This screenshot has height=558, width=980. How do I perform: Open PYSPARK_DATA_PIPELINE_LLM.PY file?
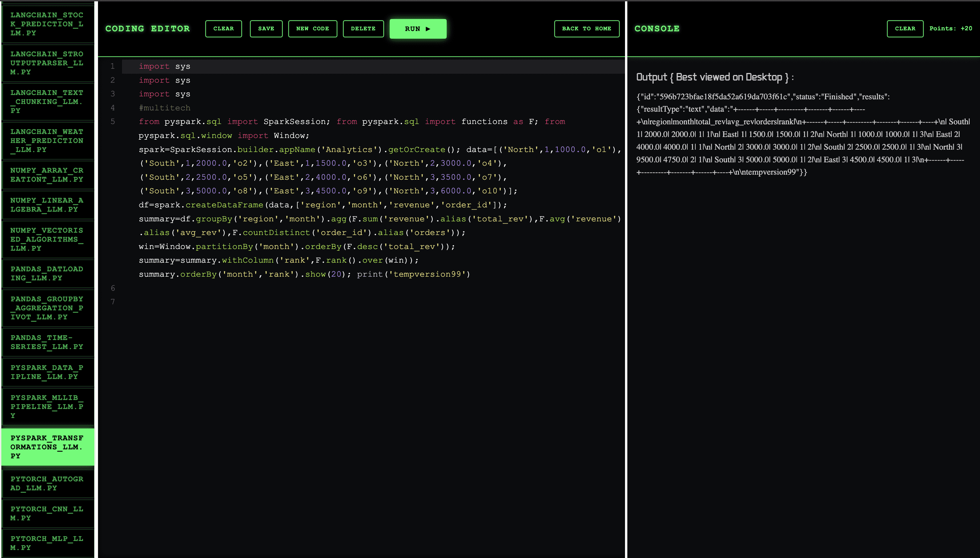pos(48,372)
